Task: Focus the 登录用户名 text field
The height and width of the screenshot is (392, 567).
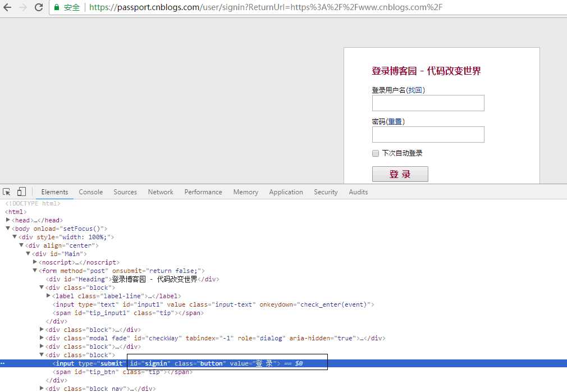Action: [x=428, y=103]
